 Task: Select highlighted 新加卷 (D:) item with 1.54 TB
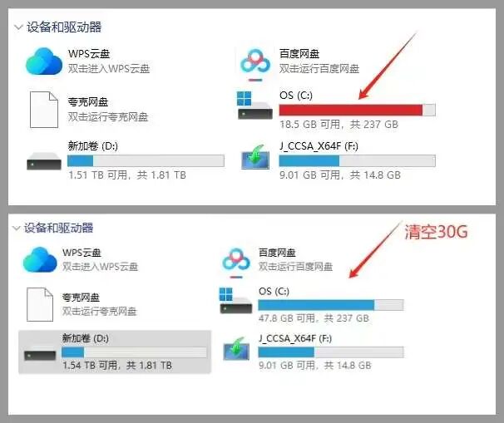(x=115, y=352)
